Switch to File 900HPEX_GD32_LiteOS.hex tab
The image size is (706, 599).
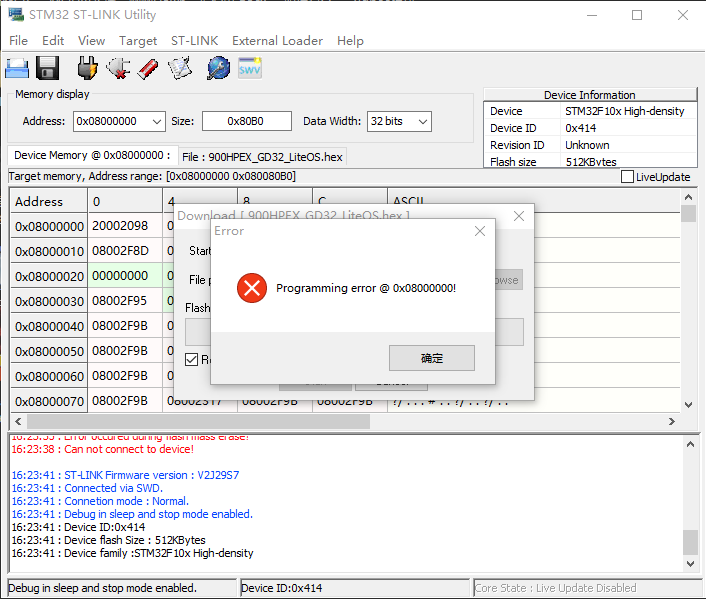tap(262, 157)
